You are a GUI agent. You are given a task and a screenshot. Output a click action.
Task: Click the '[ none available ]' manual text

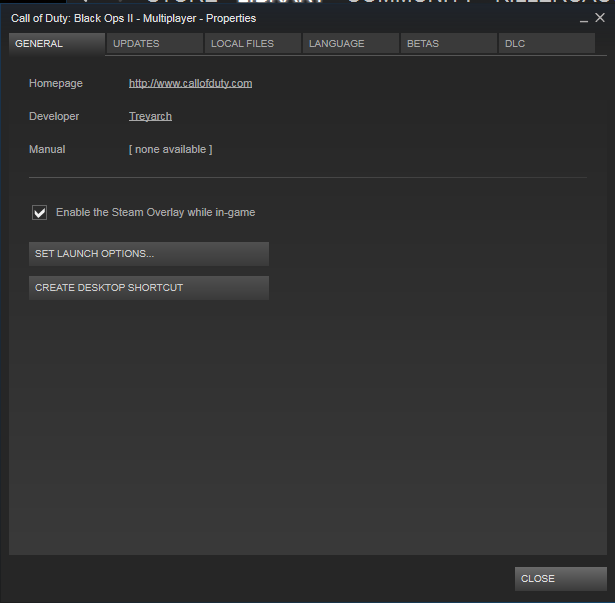[x=171, y=149]
